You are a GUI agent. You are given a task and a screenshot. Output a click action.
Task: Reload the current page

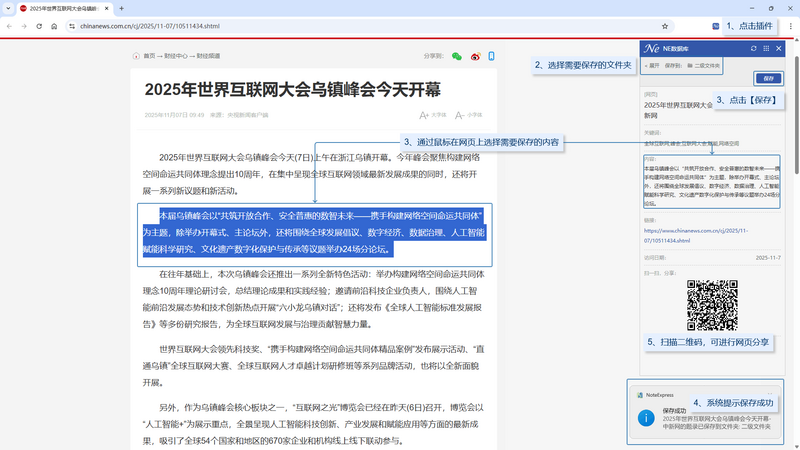click(x=39, y=26)
